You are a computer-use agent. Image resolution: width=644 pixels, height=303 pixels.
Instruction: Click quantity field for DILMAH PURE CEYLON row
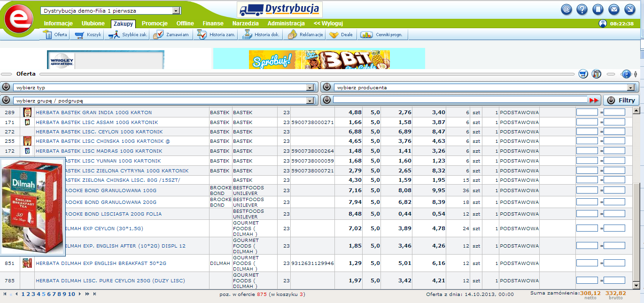(x=587, y=280)
